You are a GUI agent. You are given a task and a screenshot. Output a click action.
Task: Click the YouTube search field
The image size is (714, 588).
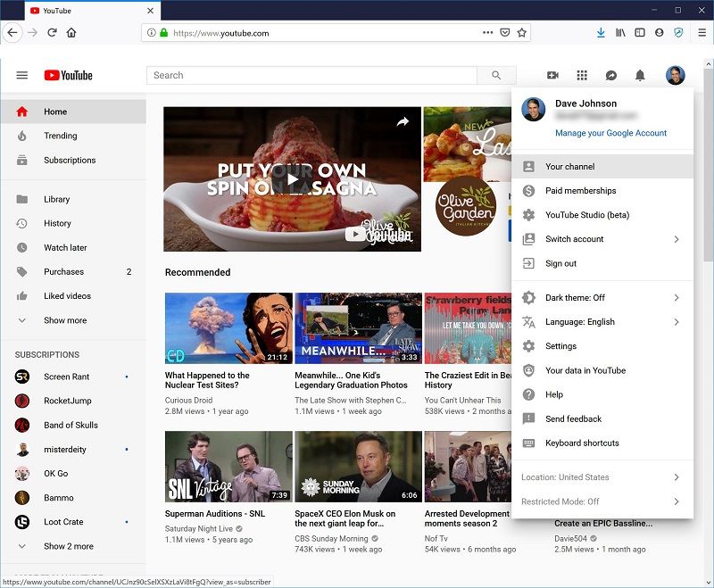(311, 75)
